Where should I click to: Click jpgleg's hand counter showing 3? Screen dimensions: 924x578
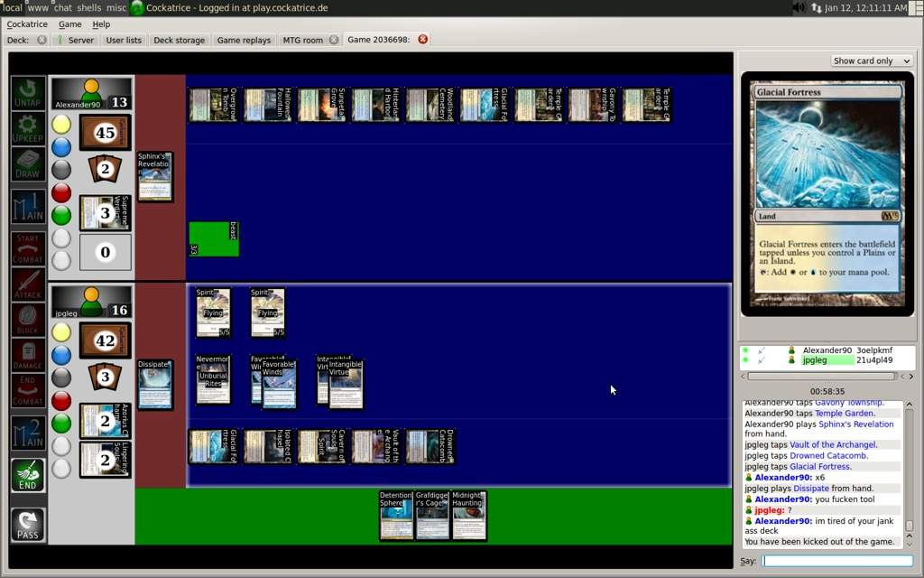pyautogui.click(x=105, y=377)
